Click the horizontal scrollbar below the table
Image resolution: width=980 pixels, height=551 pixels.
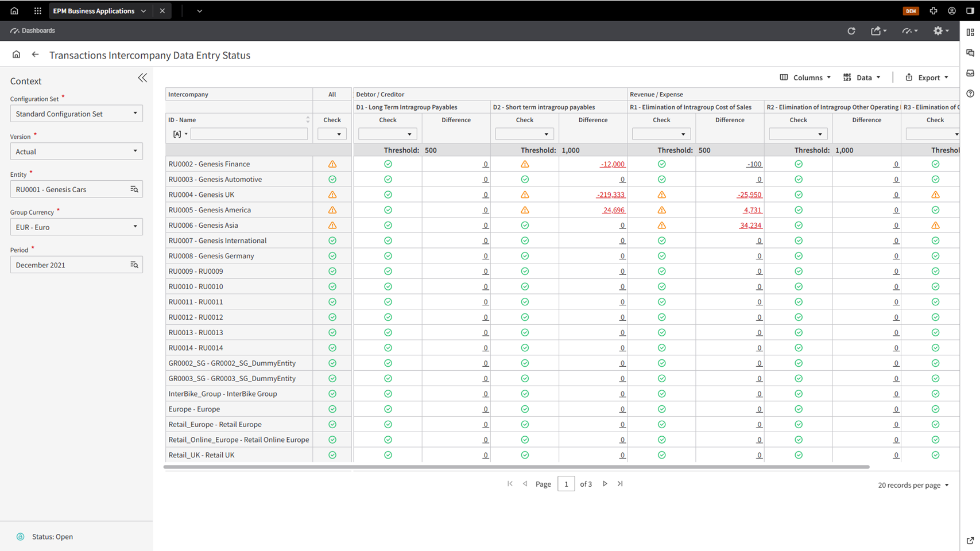tap(517, 467)
